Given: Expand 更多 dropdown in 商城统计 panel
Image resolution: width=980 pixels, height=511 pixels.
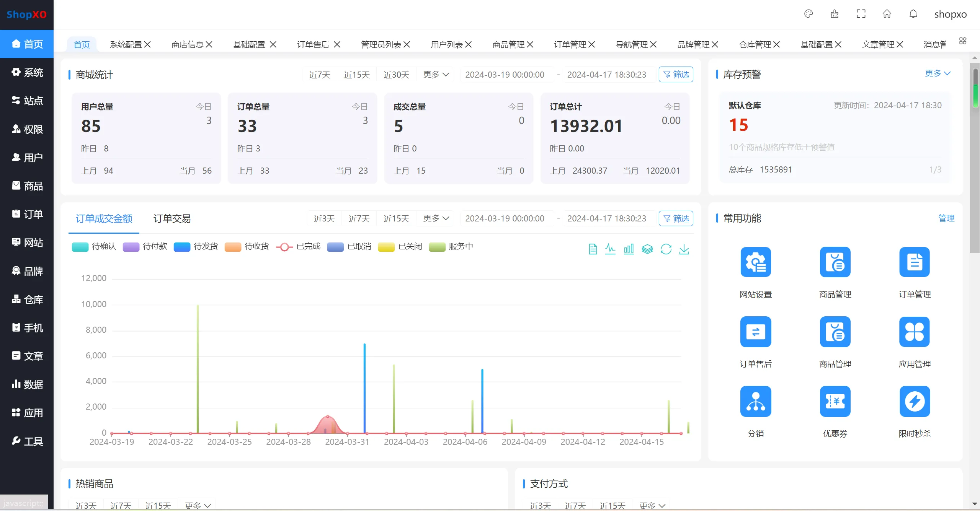Looking at the screenshot, I should coord(436,75).
